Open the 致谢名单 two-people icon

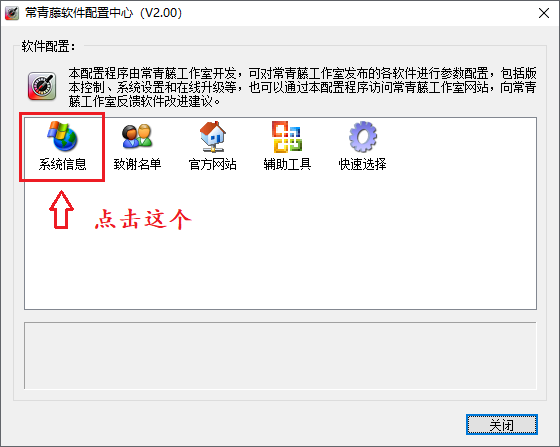[137, 136]
